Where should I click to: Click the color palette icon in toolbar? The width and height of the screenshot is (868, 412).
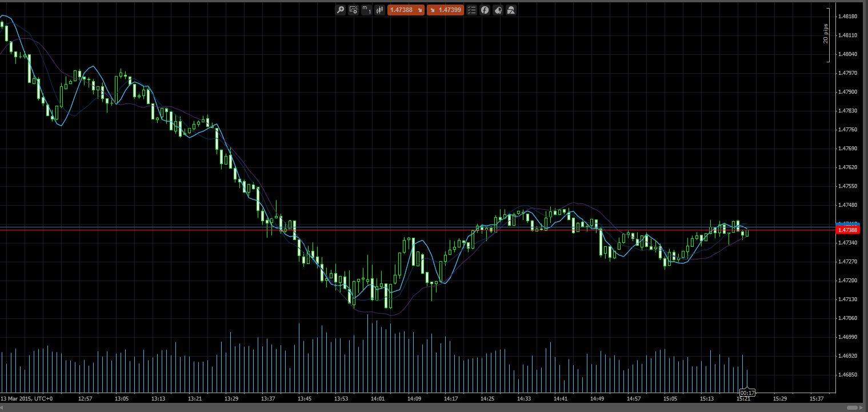tap(498, 10)
